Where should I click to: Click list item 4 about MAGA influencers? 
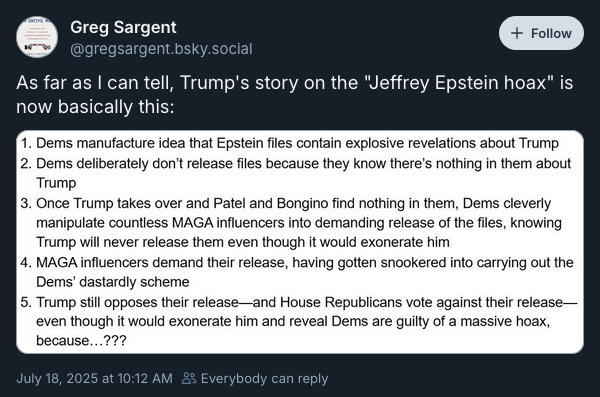click(297, 272)
